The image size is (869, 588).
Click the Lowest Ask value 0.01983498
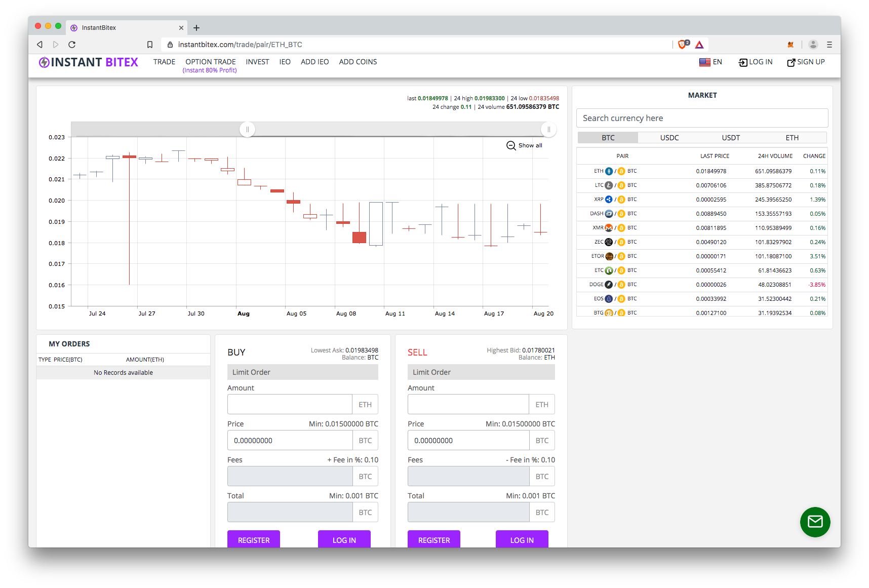pyautogui.click(x=362, y=350)
